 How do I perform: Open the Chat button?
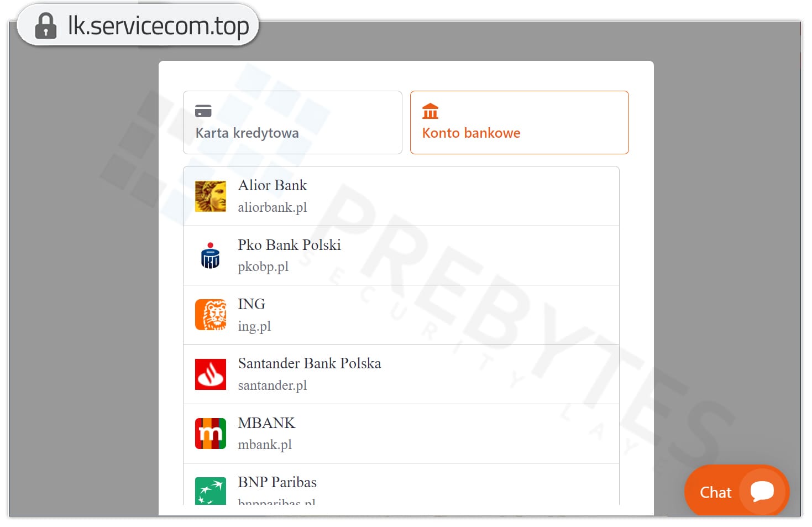[x=737, y=491]
